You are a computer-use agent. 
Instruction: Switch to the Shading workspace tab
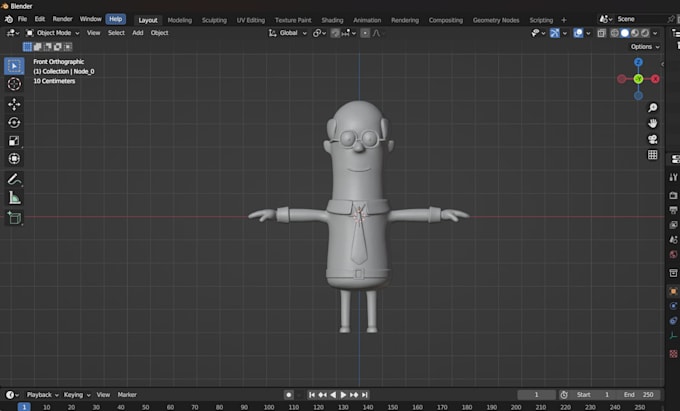[x=332, y=20]
